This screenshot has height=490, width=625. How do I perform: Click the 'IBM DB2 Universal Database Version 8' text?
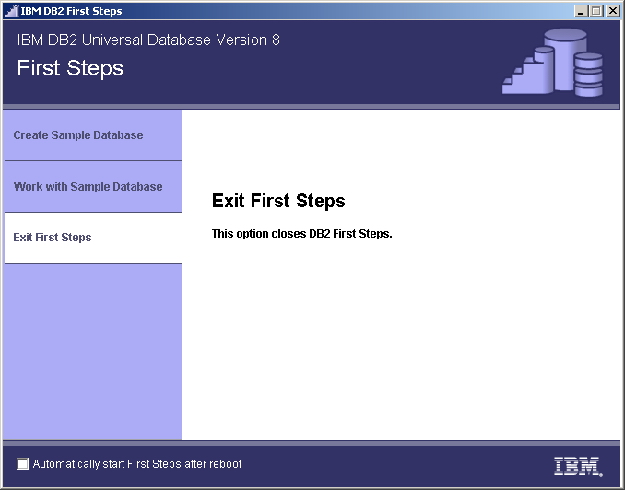tap(148, 40)
